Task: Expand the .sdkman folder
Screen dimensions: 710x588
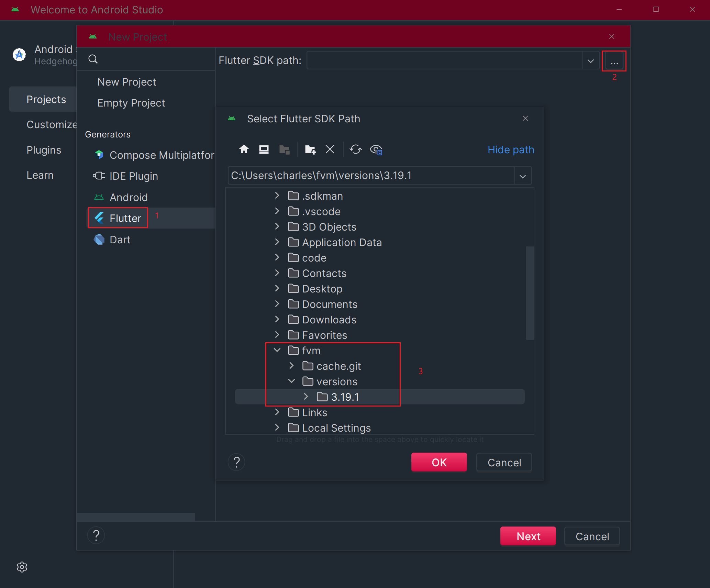Action: (x=277, y=196)
